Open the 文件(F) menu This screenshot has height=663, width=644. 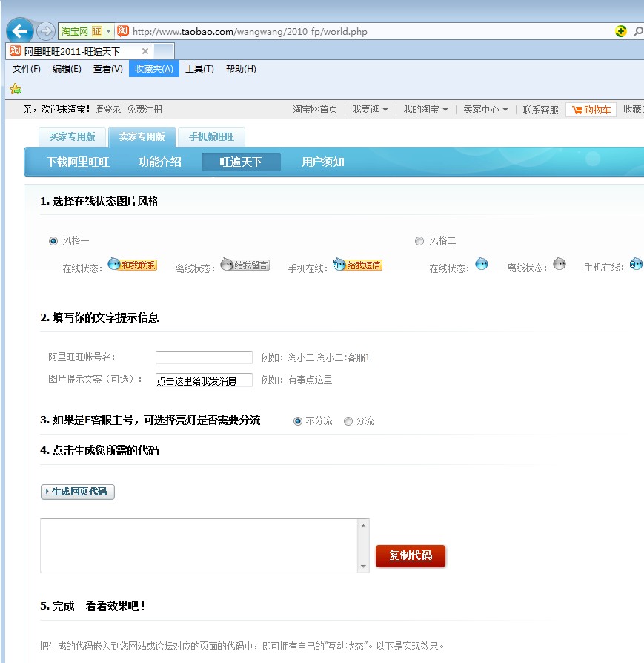tap(26, 69)
